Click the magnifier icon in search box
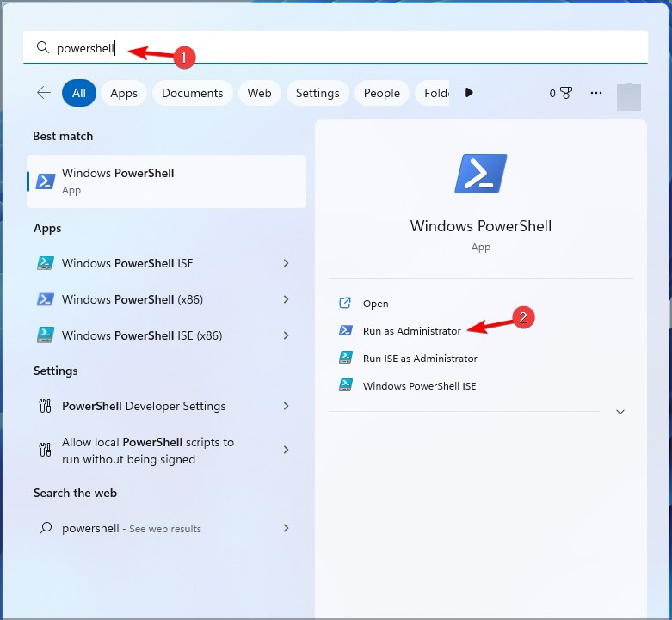The height and width of the screenshot is (620, 672). (x=42, y=47)
